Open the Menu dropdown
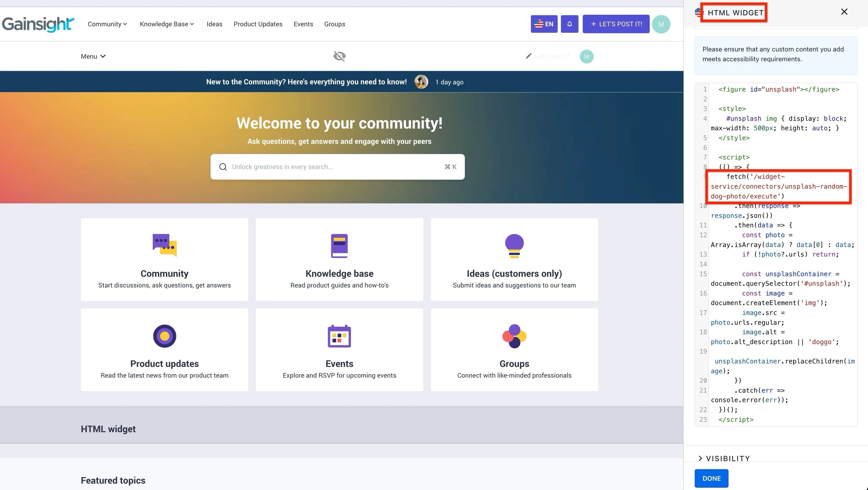 (93, 56)
